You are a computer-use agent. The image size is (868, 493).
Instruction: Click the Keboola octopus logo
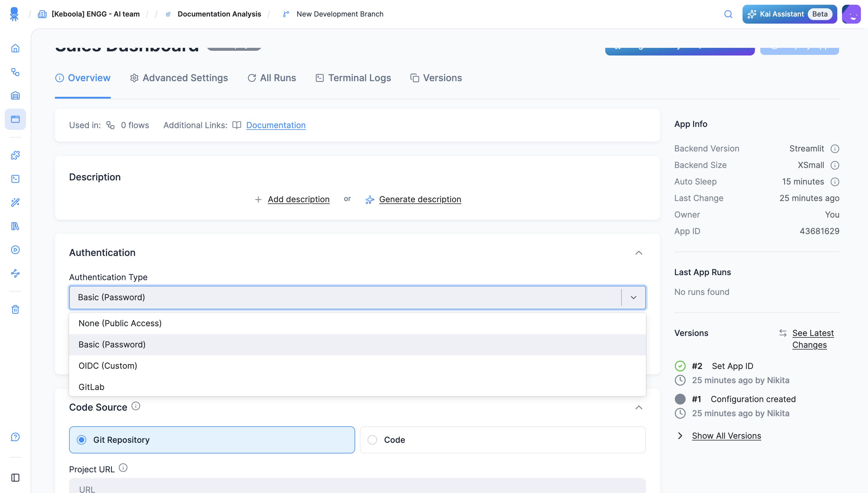pyautogui.click(x=14, y=14)
